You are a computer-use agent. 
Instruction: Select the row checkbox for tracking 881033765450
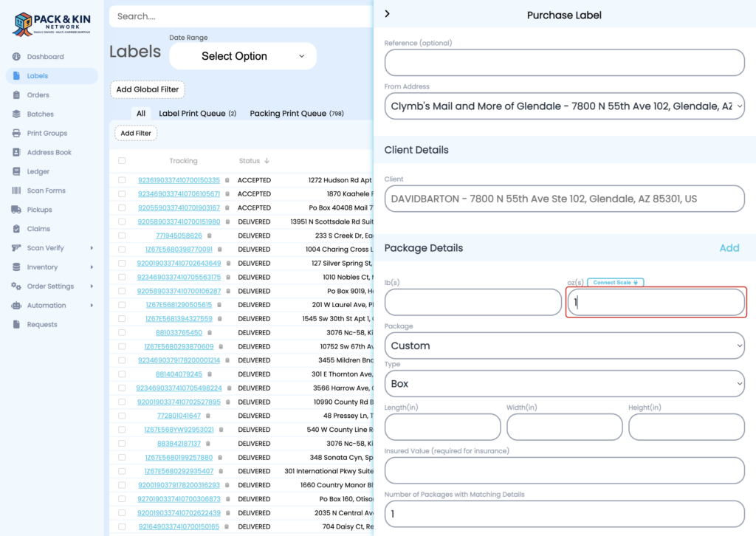(x=122, y=332)
